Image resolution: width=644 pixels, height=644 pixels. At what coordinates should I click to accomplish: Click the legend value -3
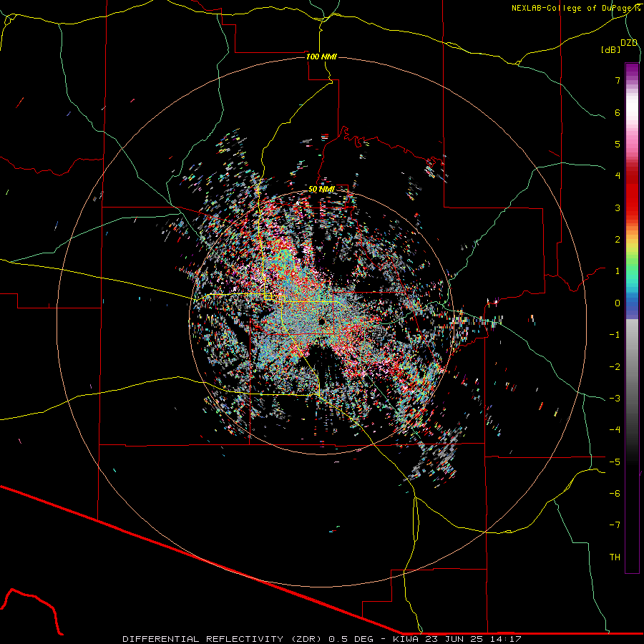(x=615, y=399)
